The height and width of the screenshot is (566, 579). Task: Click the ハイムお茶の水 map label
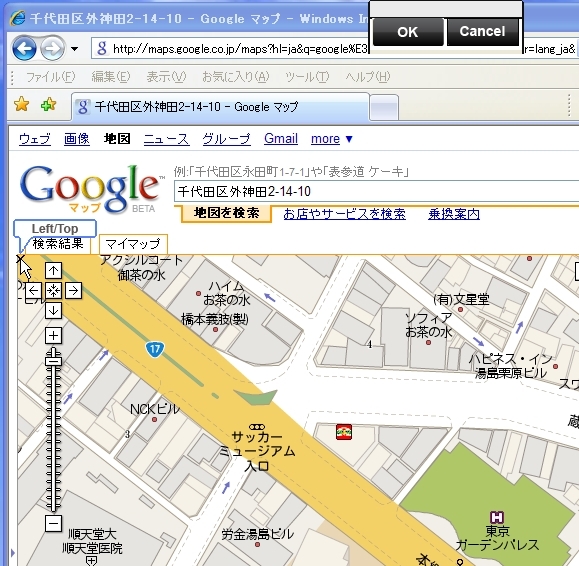(x=226, y=293)
